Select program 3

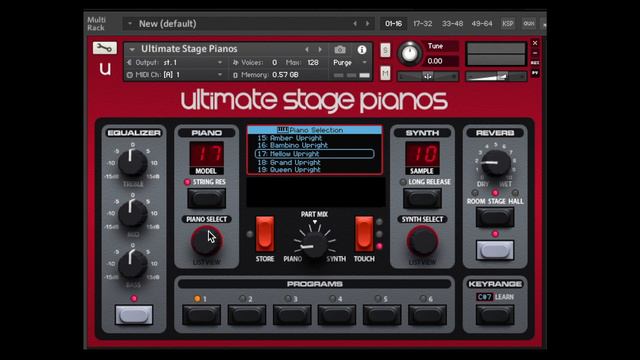point(292,315)
